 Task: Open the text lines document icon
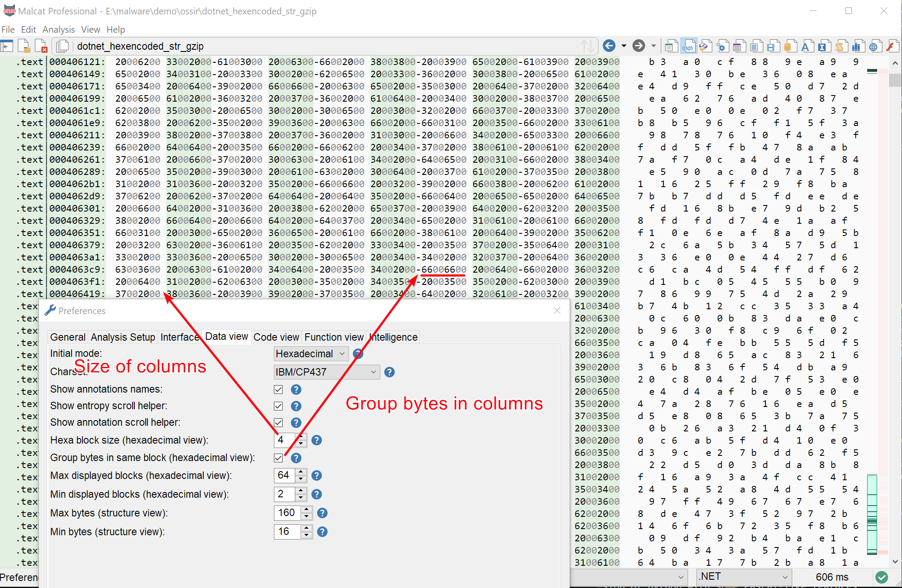[x=756, y=46]
